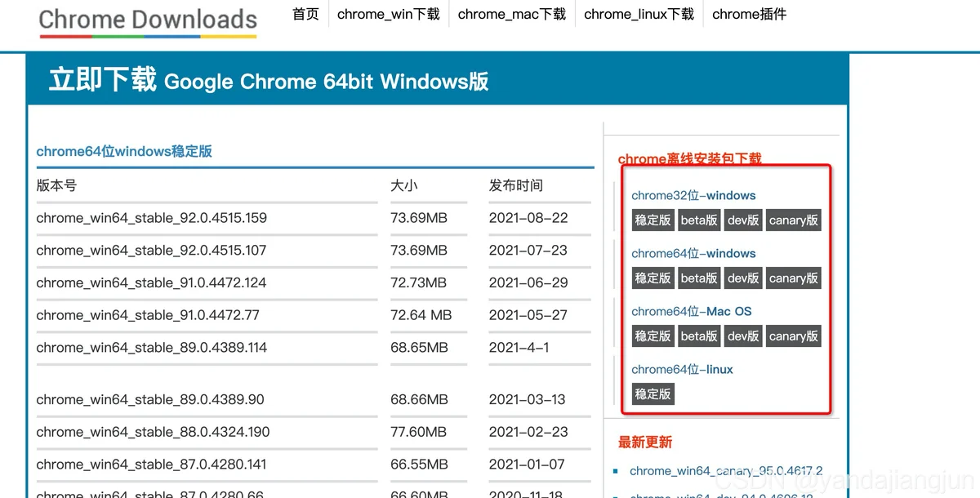
Task: Click dev版 under chrome64位-windows
Action: pyautogui.click(x=743, y=278)
